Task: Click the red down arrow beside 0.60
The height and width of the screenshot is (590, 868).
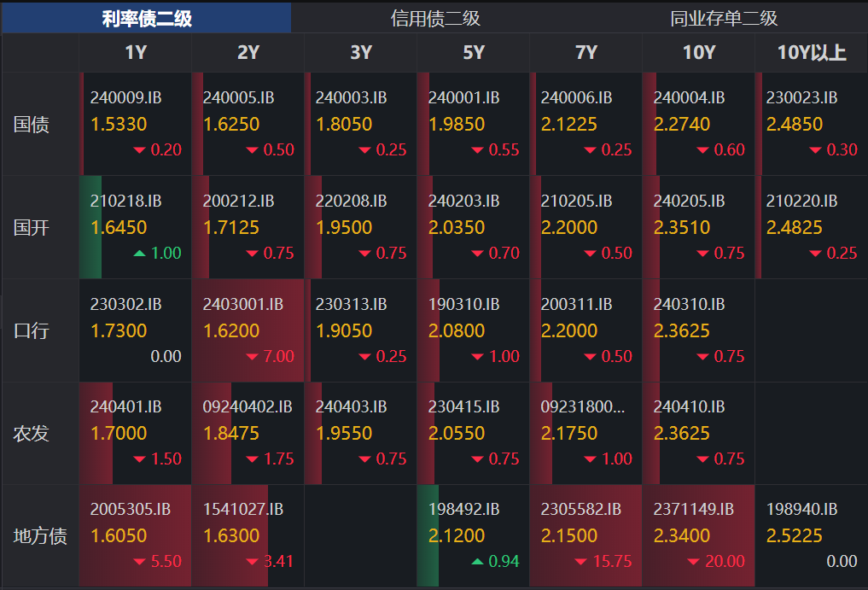Action: [702, 150]
